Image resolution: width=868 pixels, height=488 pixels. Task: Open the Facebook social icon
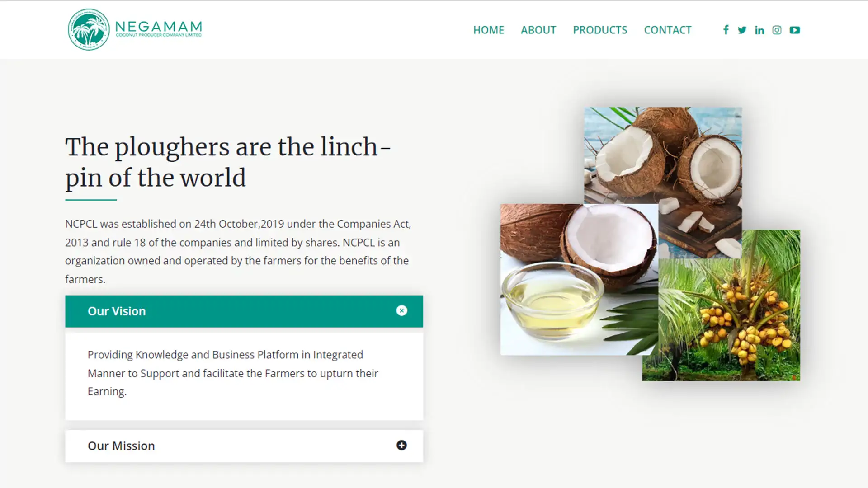click(726, 30)
